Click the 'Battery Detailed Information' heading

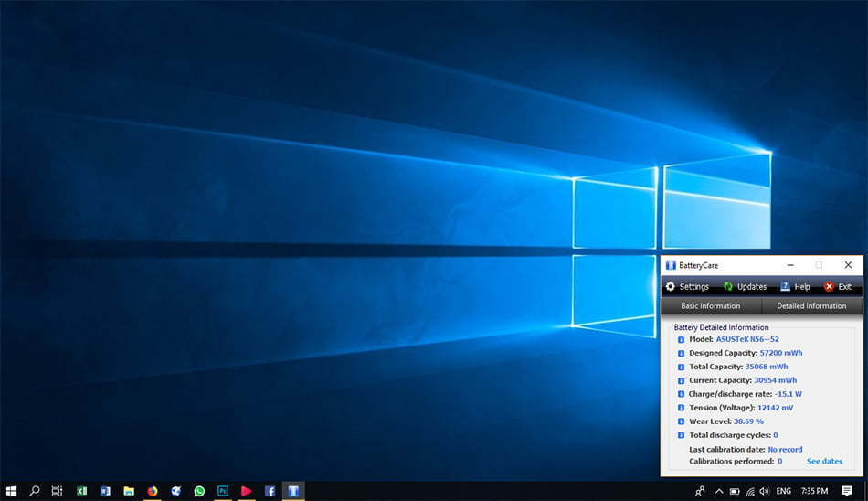click(721, 327)
